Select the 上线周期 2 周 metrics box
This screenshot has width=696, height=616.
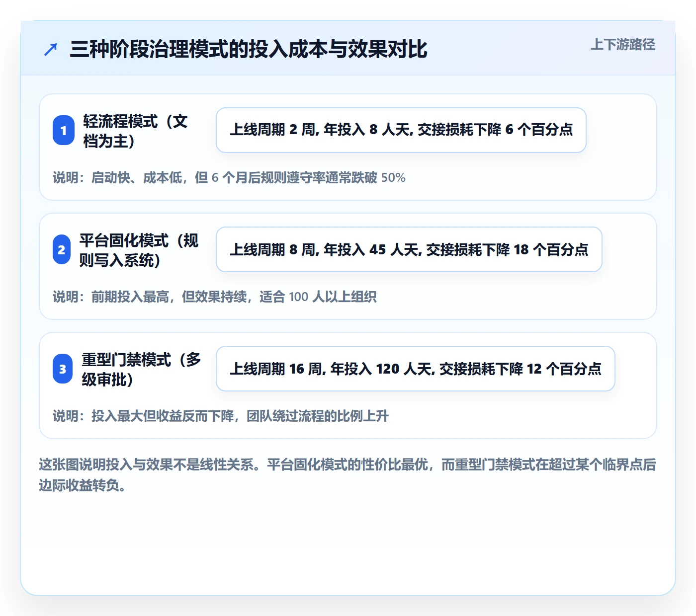(401, 130)
